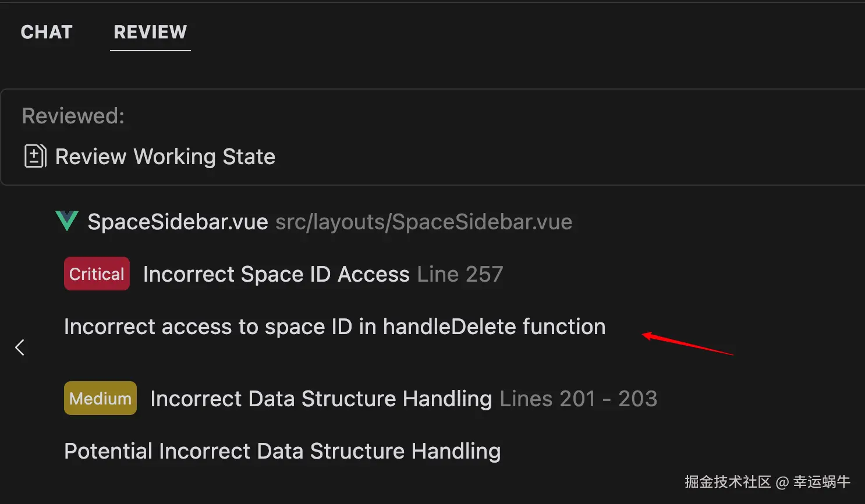Click the Reviewed: label

[x=73, y=116]
